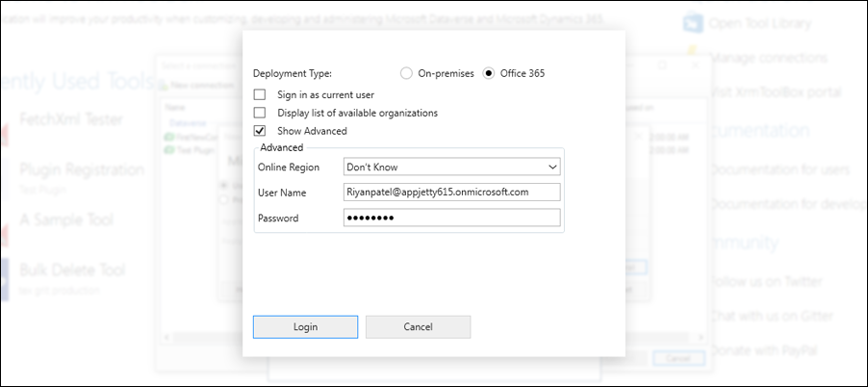868x387 pixels.
Task: Open Plugin Registration tool in background
Action: 82,169
